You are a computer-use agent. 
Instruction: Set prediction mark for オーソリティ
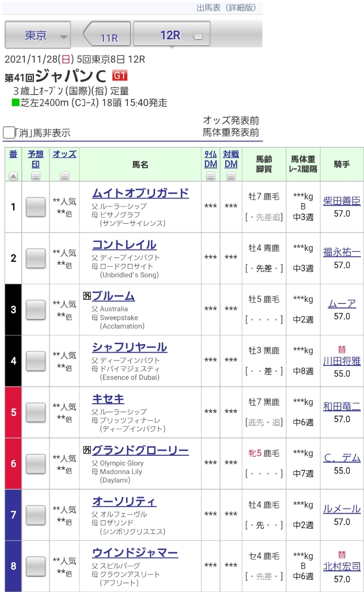36,515
